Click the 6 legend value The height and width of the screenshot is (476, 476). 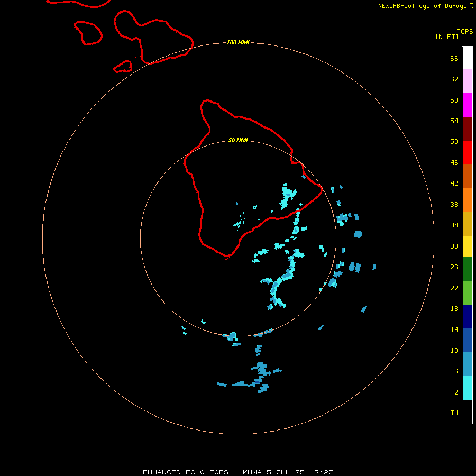click(456, 371)
